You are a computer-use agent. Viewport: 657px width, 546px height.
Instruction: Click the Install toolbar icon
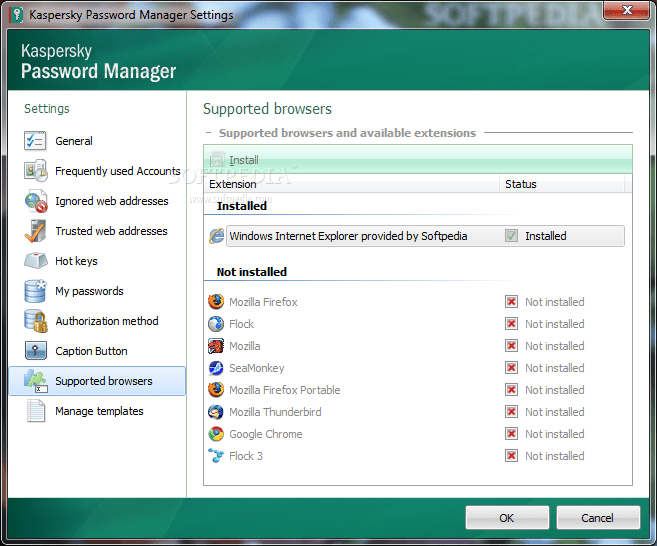pyautogui.click(x=217, y=160)
